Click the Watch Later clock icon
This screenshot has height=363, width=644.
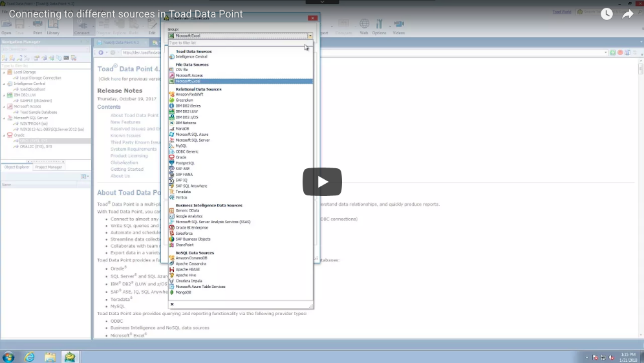coord(606,14)
